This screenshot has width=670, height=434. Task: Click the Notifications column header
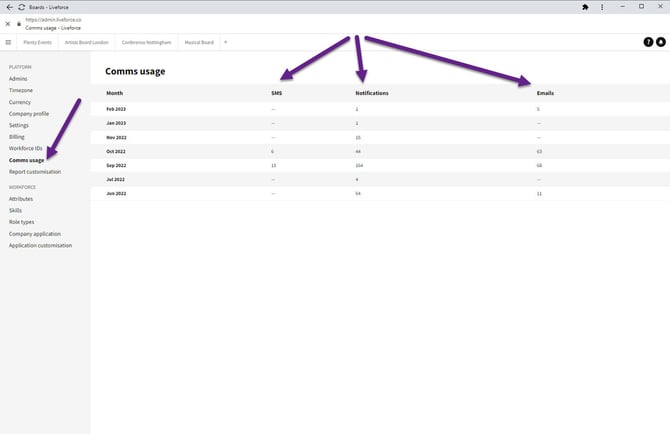(372, 93)
